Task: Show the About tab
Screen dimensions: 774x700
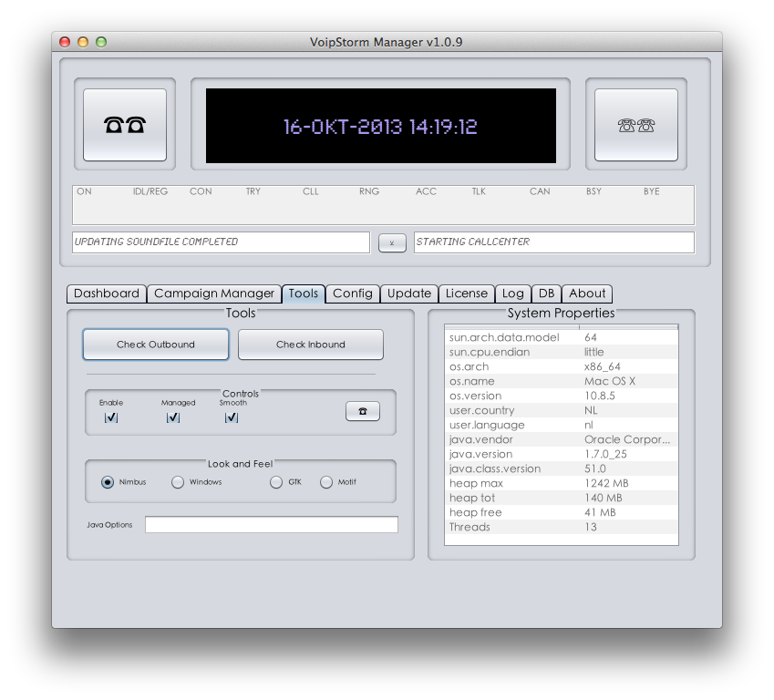Action: [x=587, y=293]
